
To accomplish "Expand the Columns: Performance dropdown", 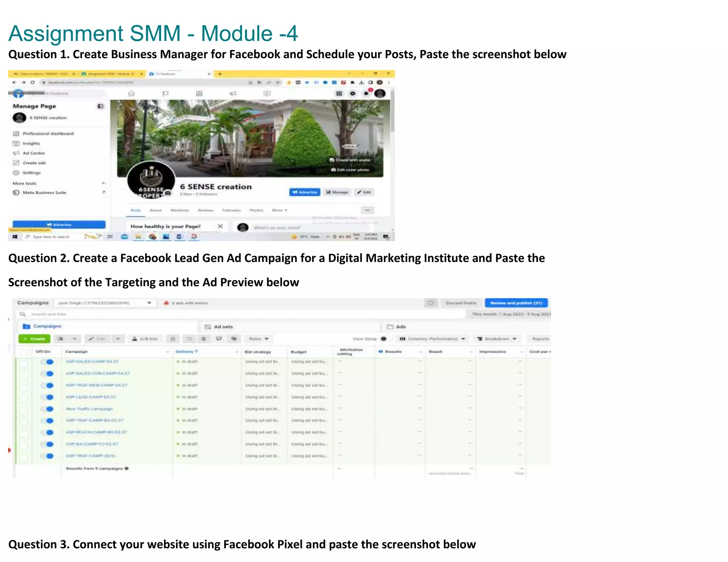I will coord(432,339).
